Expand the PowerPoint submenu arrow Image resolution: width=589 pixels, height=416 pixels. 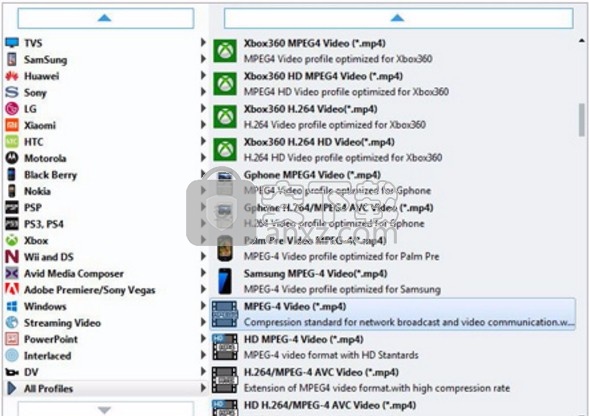(203, 338)
